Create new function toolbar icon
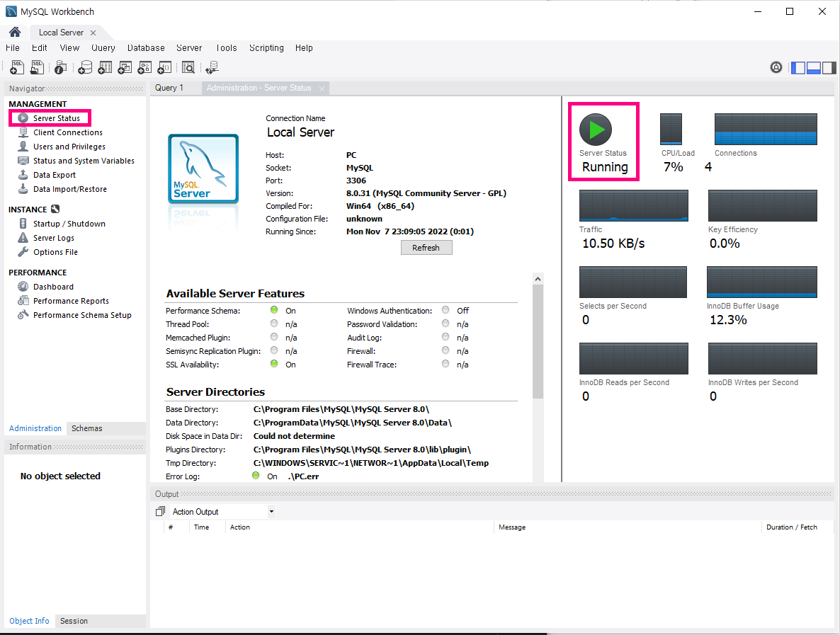 [x=164, y=67]
